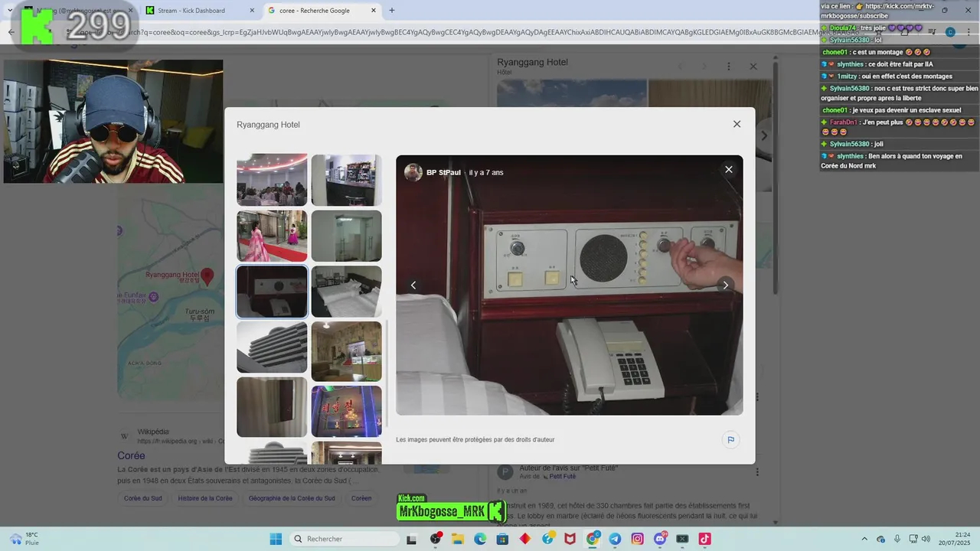
Task: Open BP StPaul contributor profile
Action: [x=443, y=172]
